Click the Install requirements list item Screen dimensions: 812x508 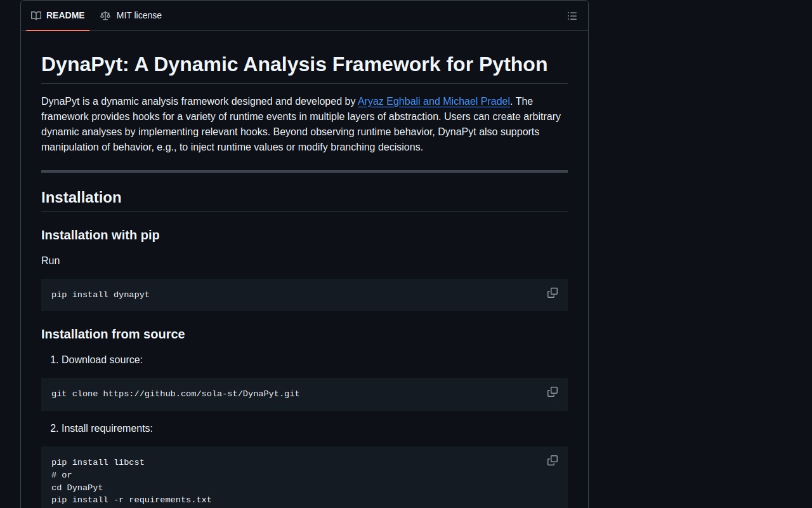pos(107,428)
